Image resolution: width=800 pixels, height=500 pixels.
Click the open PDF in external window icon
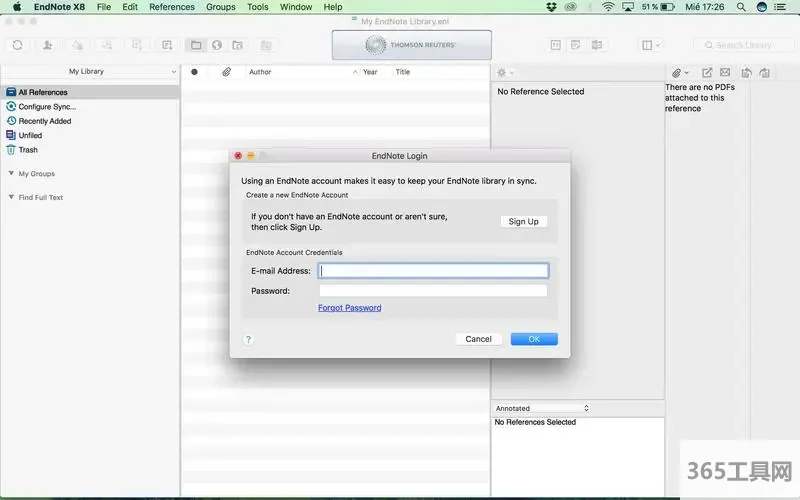(707, 73)
